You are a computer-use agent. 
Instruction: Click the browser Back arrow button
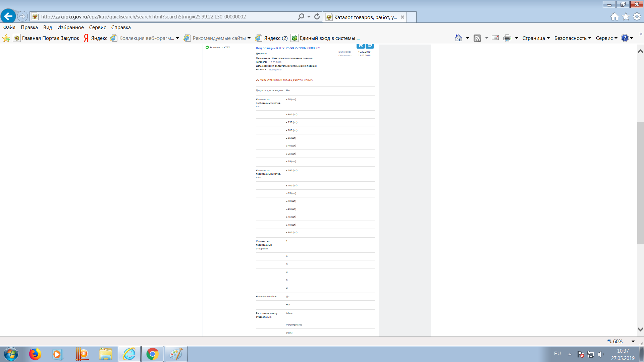pyautogui.click(x=8, y=16)
